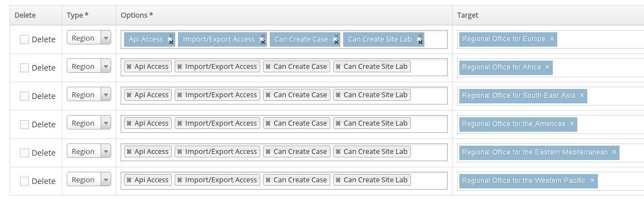The width and height of the screenshot is (644, 204).
Task: Remove Api Access tag in Africa row
Action: tap(129, 67)
